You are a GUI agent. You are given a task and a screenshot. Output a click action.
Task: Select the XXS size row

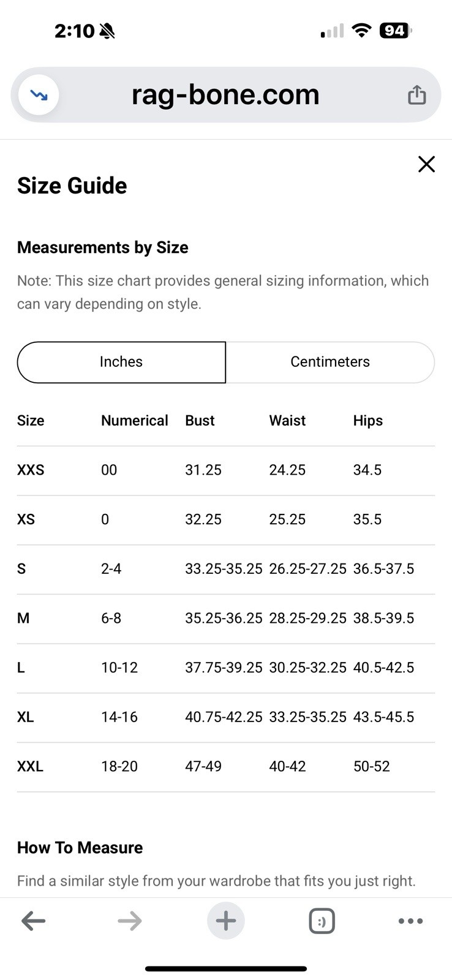[x=225, y=470]
